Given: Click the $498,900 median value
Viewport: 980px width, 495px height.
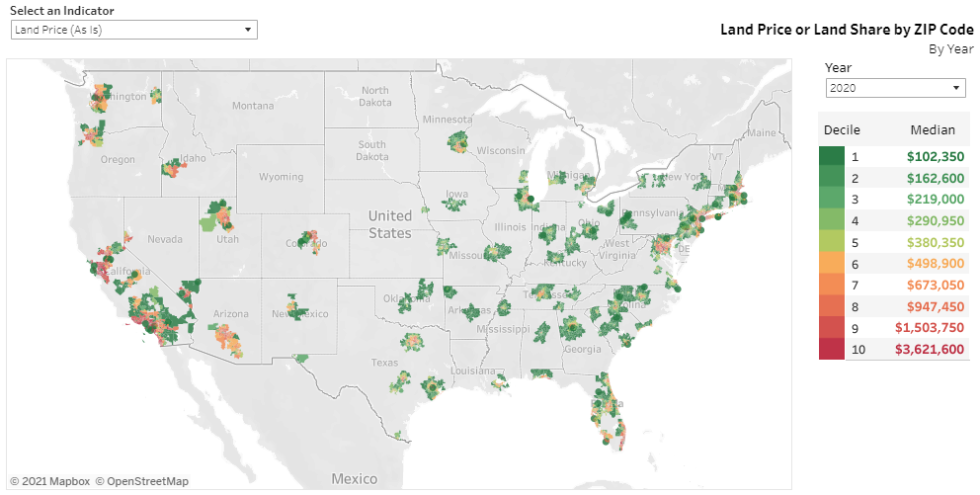Looking at the screenshot, I should (936, 264).
